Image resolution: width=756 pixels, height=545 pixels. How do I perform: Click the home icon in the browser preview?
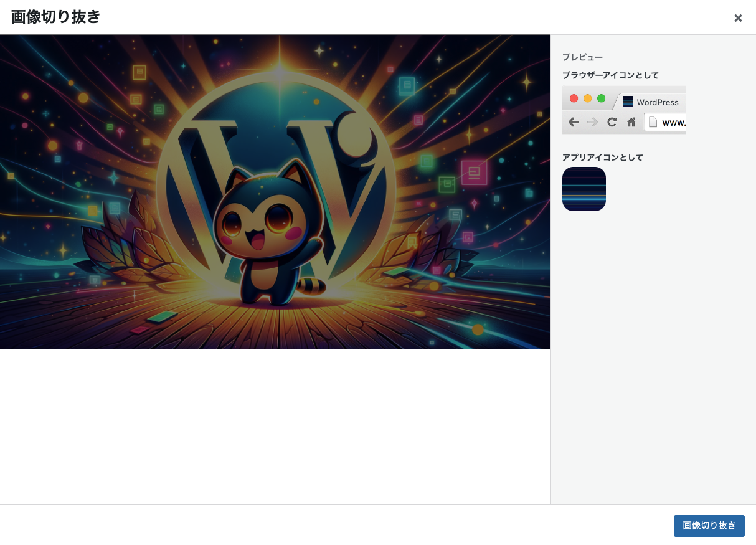631,122
